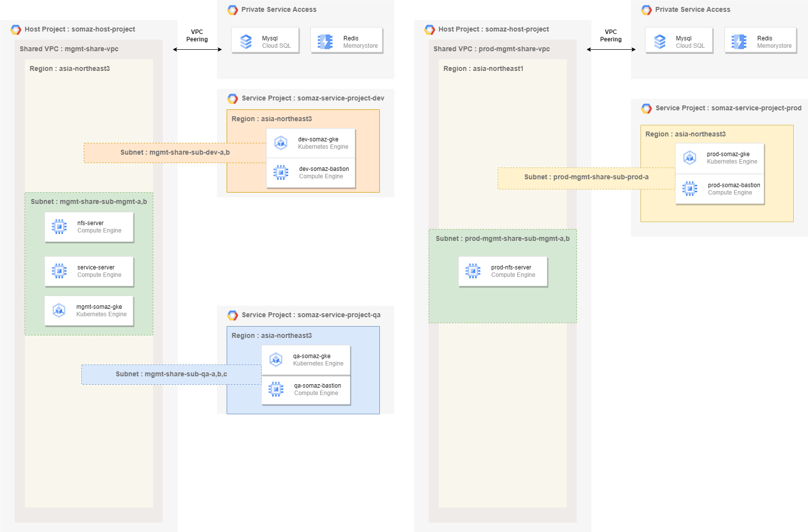This screenshot has height=532, width=808.
Task: Select the 'Region : asia-northeast1' label
Action: pyautogui.click(x=483, y=68)
